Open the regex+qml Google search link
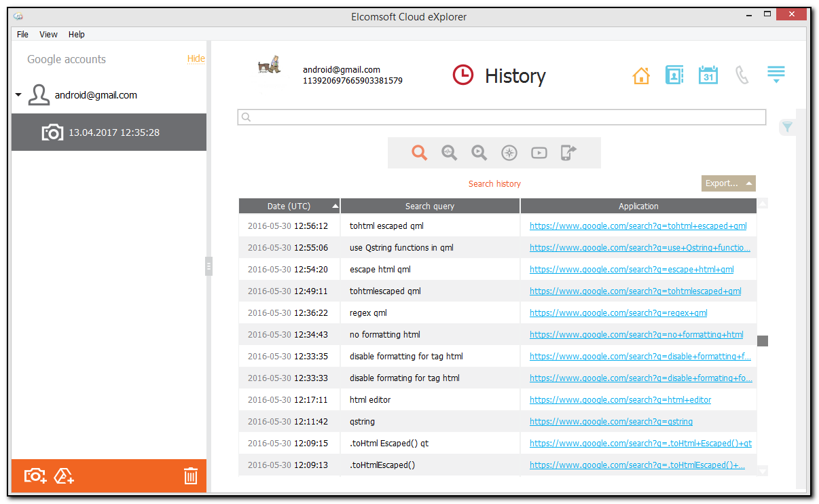Screen dimensions: 819x504 618,313
